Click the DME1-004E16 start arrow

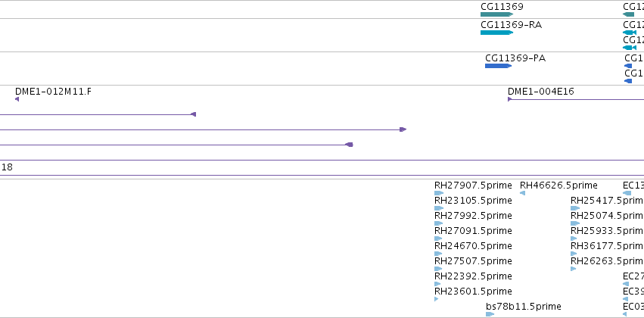click(510, 99)
